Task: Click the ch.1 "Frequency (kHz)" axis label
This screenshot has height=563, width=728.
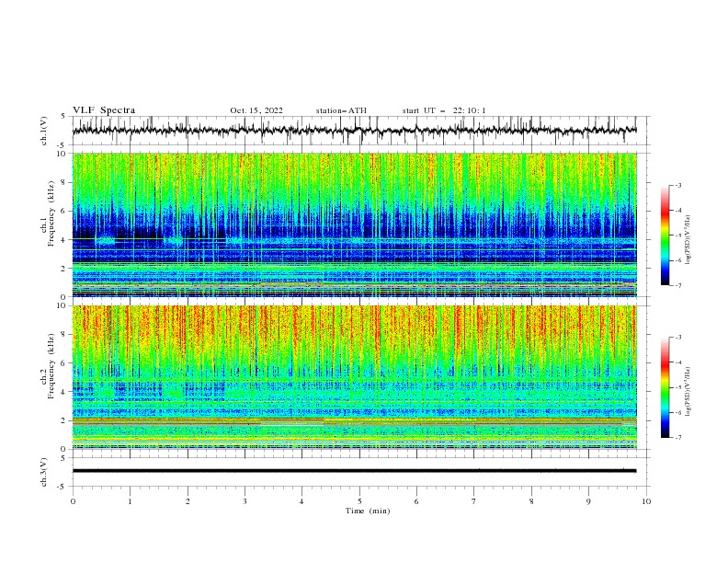Action: click(51, 212)
